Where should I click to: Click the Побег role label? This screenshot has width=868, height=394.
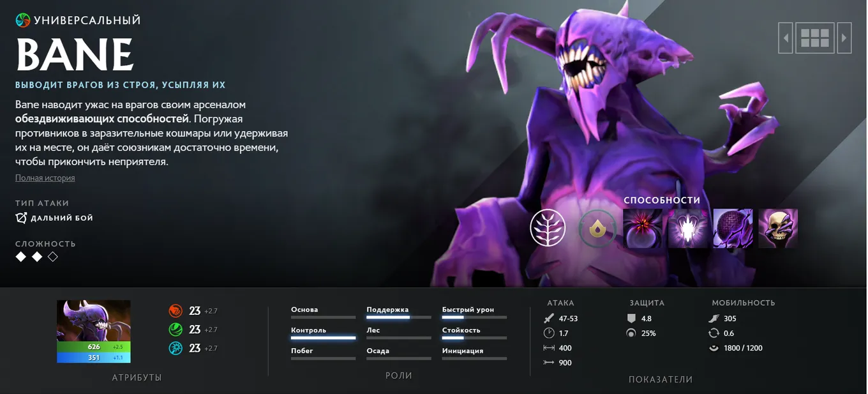coord(302,351)
